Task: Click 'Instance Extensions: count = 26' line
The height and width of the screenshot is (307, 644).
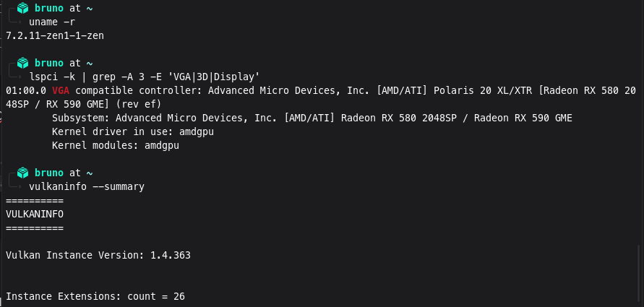Action: [x=95, y=296]
